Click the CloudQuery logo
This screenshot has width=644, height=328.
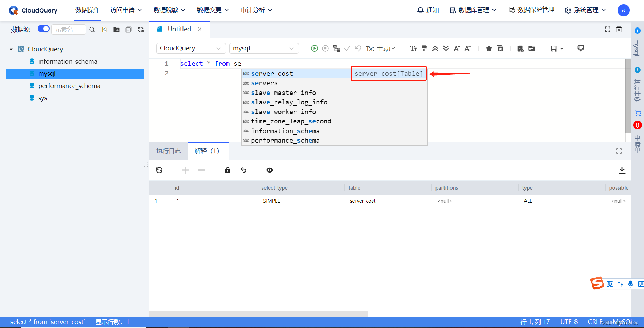pos(33,10)
